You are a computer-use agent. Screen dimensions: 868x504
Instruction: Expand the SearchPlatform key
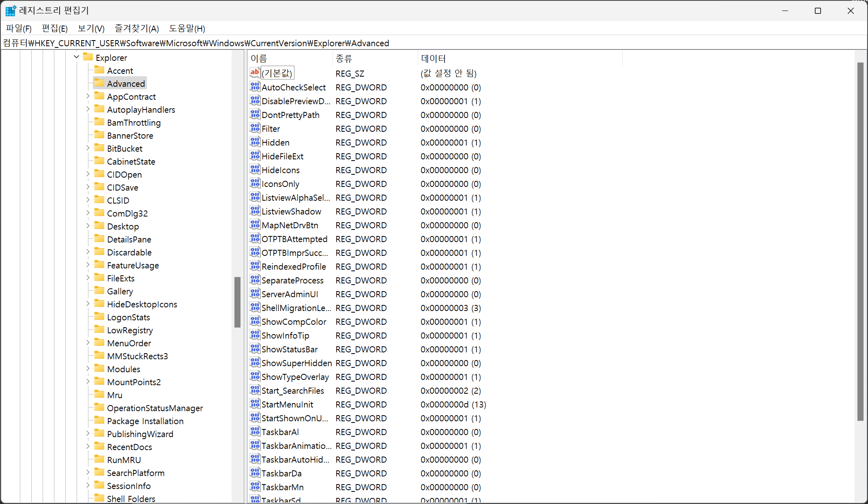pyautogui.click(x=88, y=473)
